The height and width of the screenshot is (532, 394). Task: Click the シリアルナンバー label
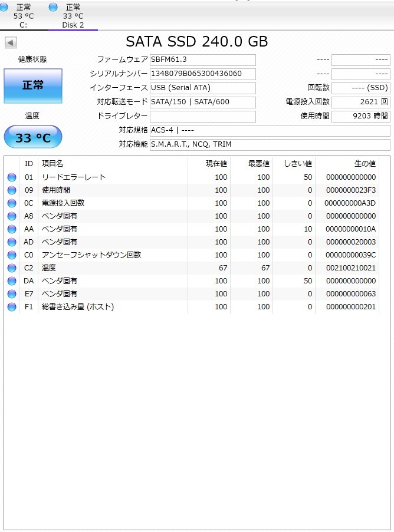119,74
